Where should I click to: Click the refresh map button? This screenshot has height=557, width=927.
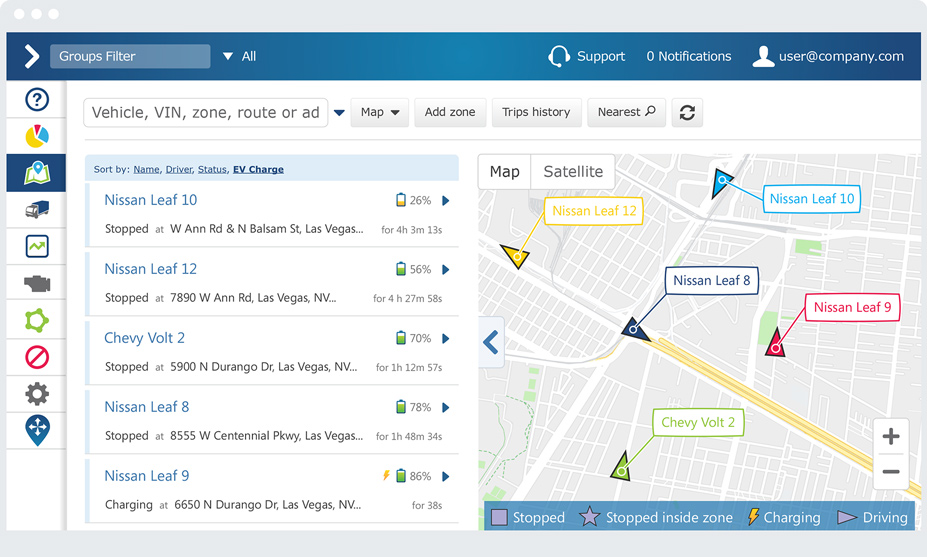(x=687, y=113)
